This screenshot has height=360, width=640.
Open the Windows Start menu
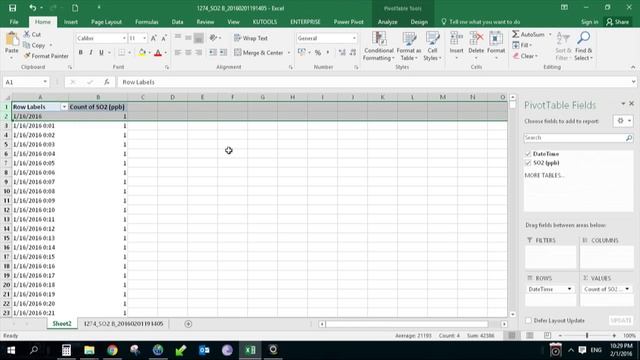11,350
